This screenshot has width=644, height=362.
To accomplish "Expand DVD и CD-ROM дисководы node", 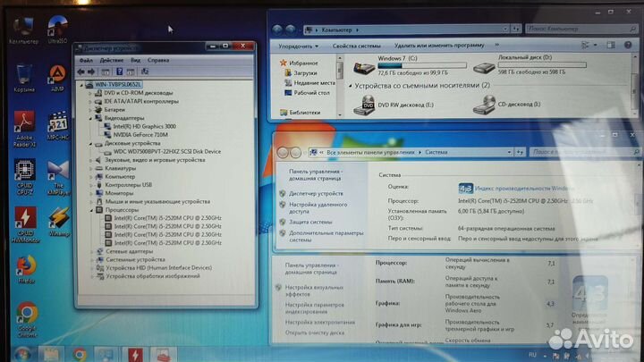I will (90, 93).
